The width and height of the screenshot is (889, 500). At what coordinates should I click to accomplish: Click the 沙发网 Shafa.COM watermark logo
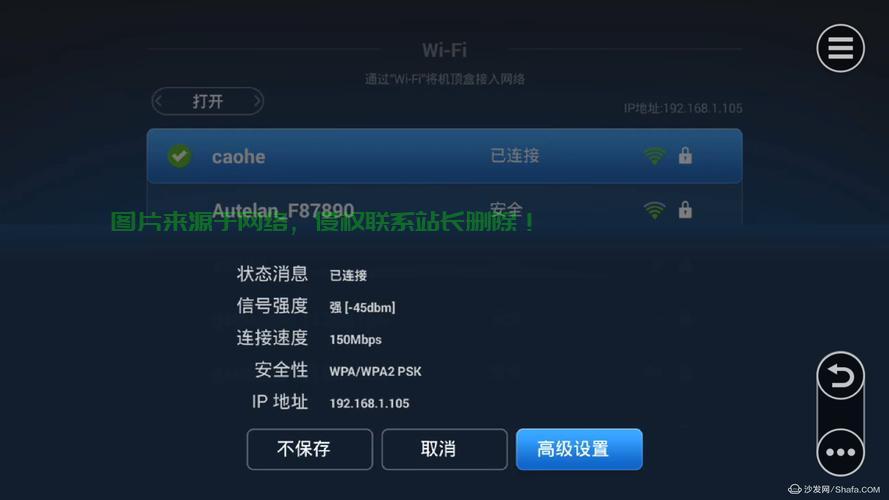834,489
